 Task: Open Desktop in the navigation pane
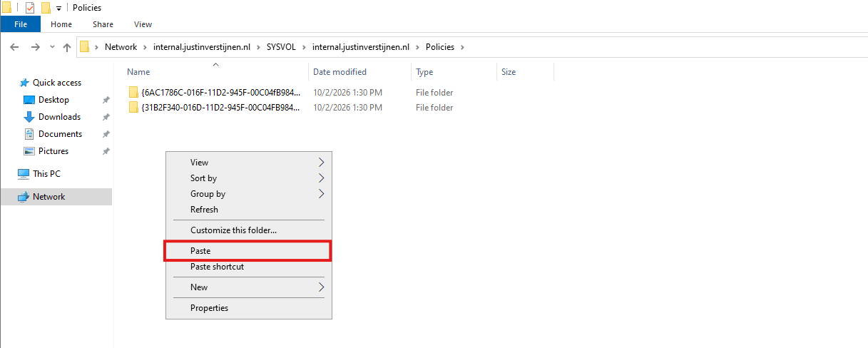point(53,100)
